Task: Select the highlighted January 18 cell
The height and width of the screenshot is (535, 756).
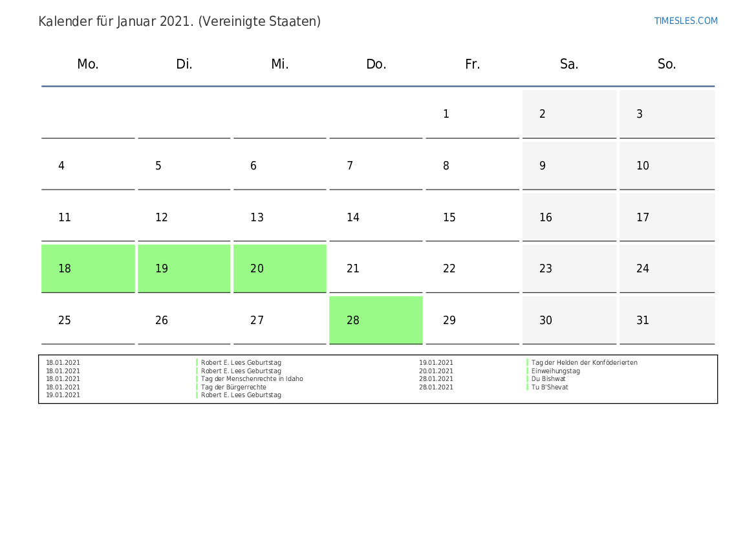Action: pos(88,268)
